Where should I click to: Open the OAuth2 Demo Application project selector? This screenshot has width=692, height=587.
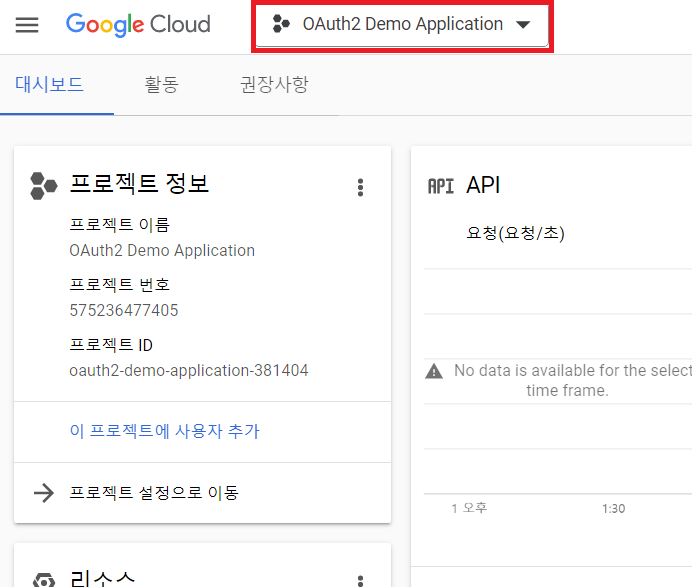(402, 25)
